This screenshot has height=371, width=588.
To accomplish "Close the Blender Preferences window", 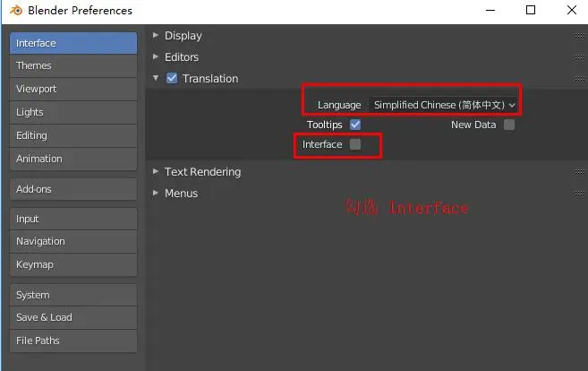I will (x=572, y=10).
